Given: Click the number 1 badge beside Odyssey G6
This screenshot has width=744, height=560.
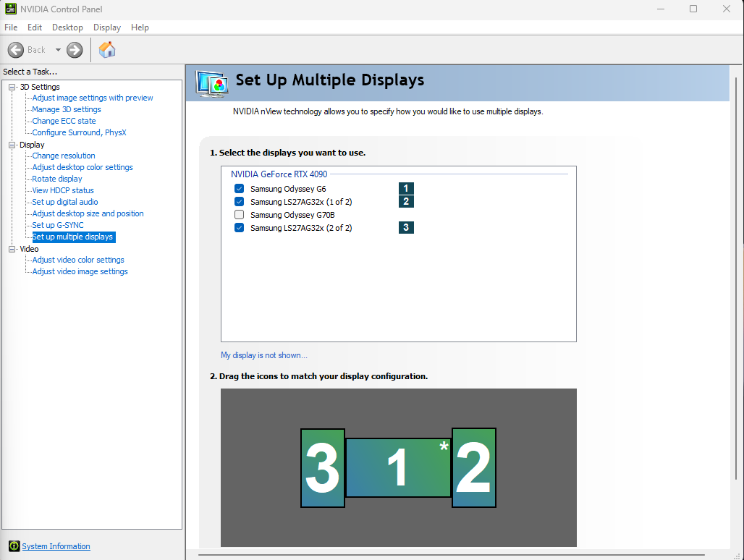Looking at the screenshot, I should pyautogui.click(x=406, y=189).
